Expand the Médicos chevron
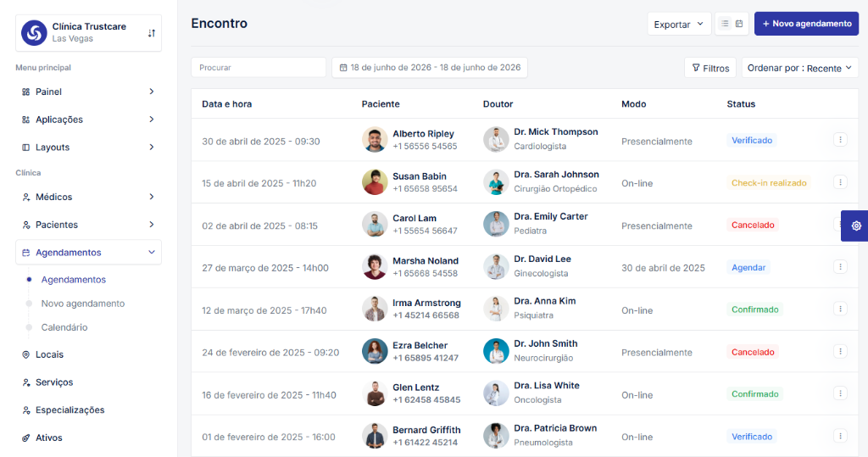This screenshot has height=457, width=868. coord(152,197)
